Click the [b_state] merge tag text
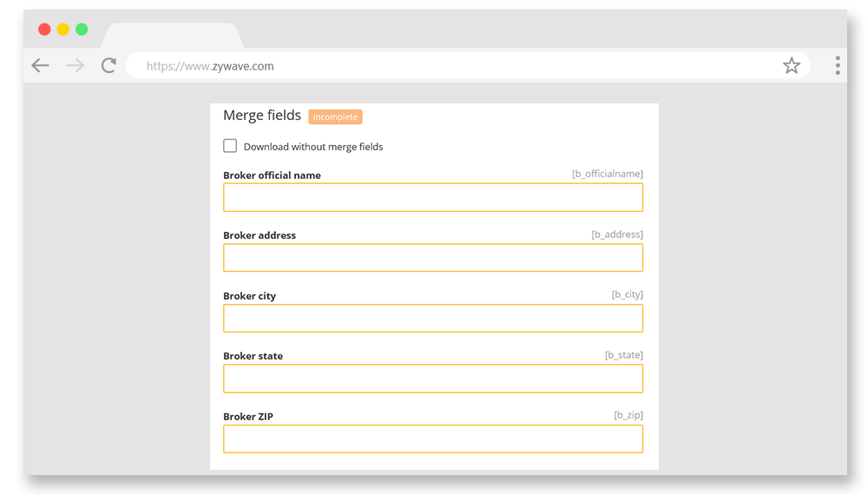This screenshot has width=868, height=495. pos(623,355)
